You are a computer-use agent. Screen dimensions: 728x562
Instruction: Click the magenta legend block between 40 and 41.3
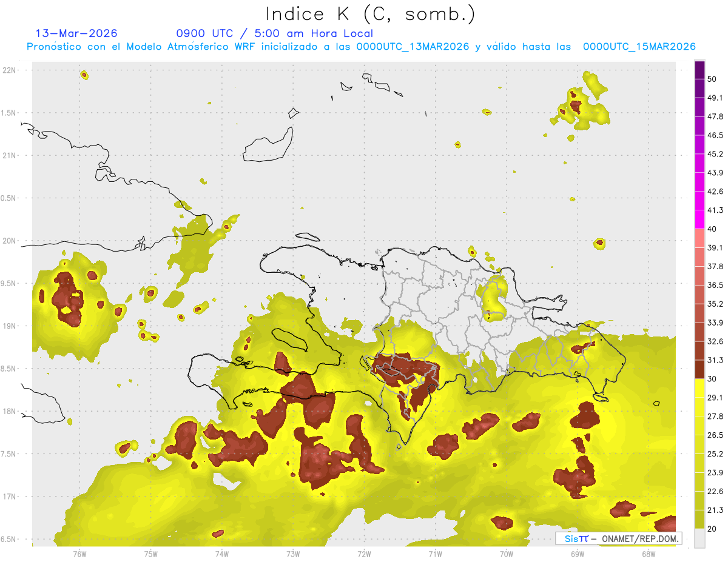pos(700,219)
